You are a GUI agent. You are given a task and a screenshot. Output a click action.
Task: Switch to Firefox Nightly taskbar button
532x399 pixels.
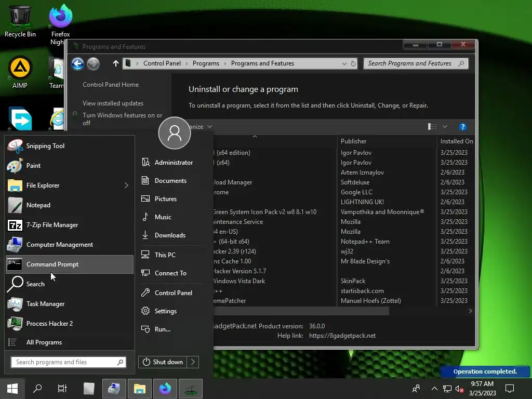coord(165,389)
